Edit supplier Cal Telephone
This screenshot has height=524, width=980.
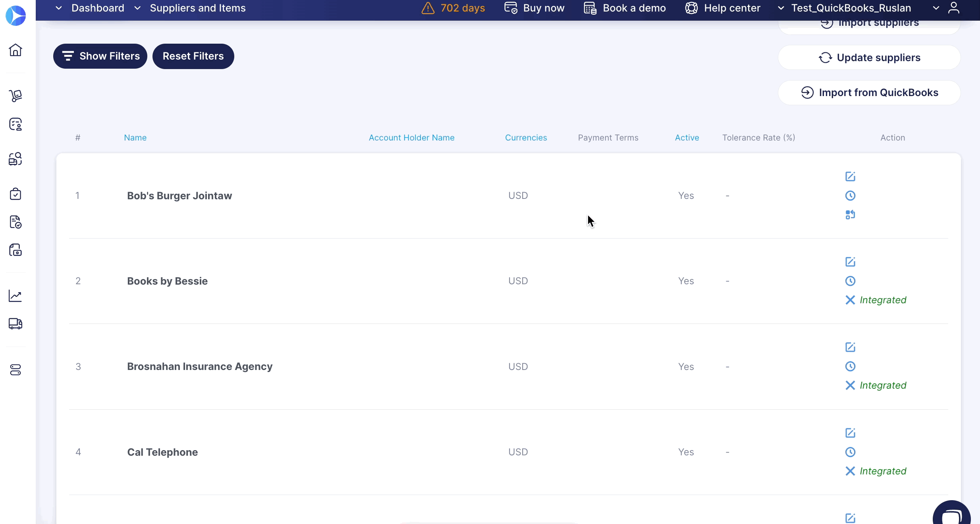coord(850,433)
